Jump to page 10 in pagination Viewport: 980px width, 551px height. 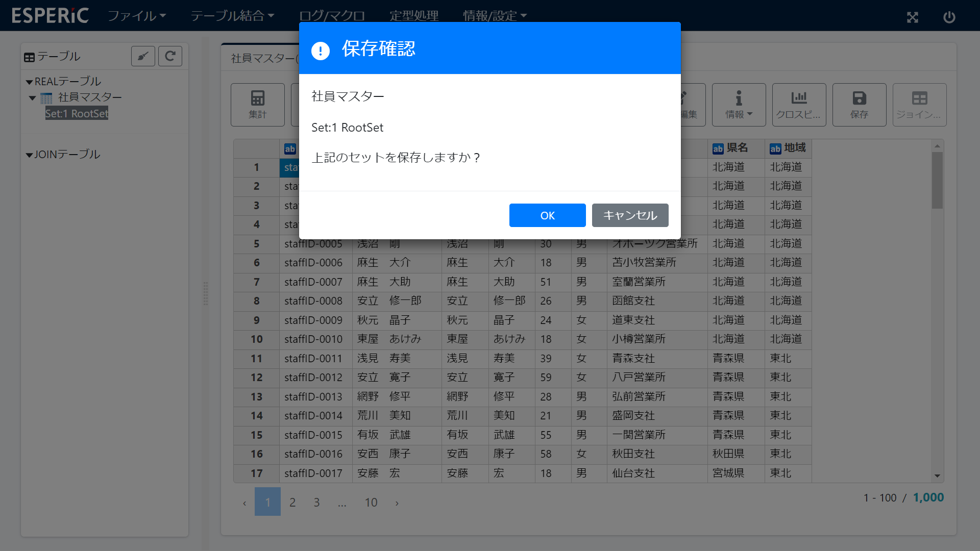pyautogui.click(x=371, y=502)
